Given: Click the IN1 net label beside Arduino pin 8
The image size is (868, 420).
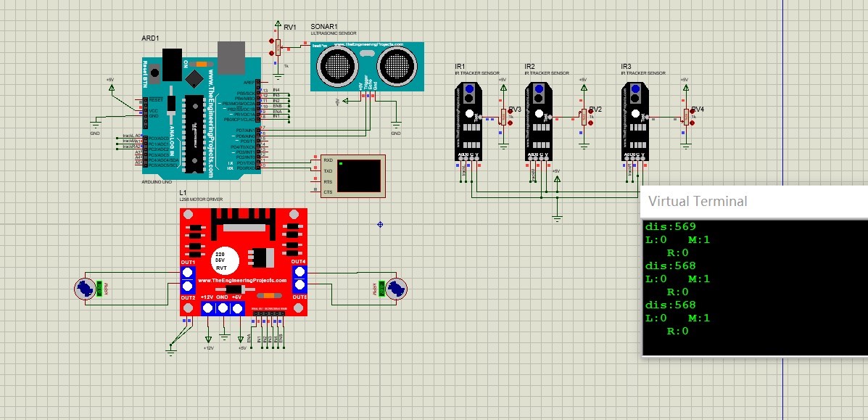Looking at the screenshot, I should 277,116.
